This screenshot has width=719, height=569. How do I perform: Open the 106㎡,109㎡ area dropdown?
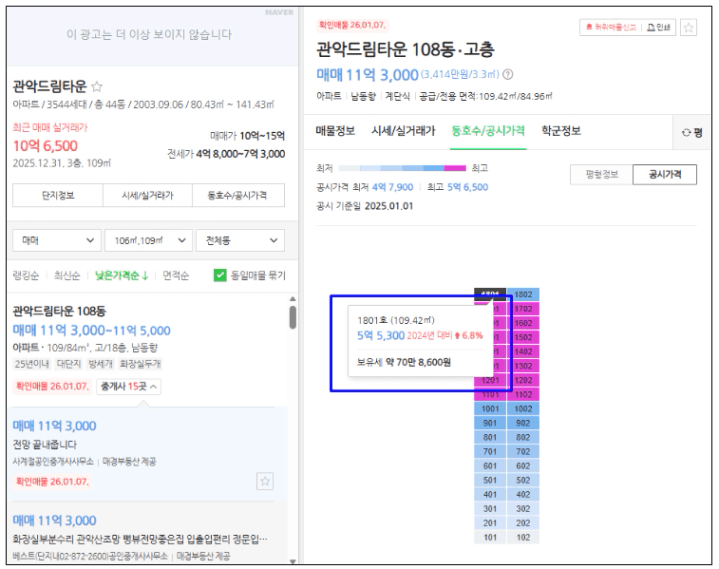tap(150, 241)
